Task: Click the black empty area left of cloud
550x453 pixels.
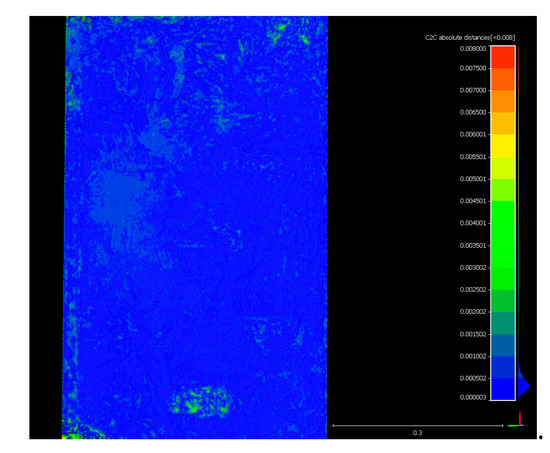Action: click(46, 227)
